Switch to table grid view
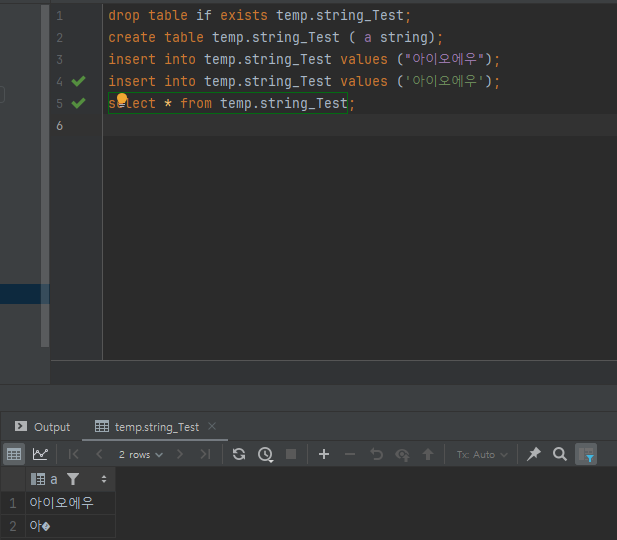The image size is (617, 540). [14, 454]
